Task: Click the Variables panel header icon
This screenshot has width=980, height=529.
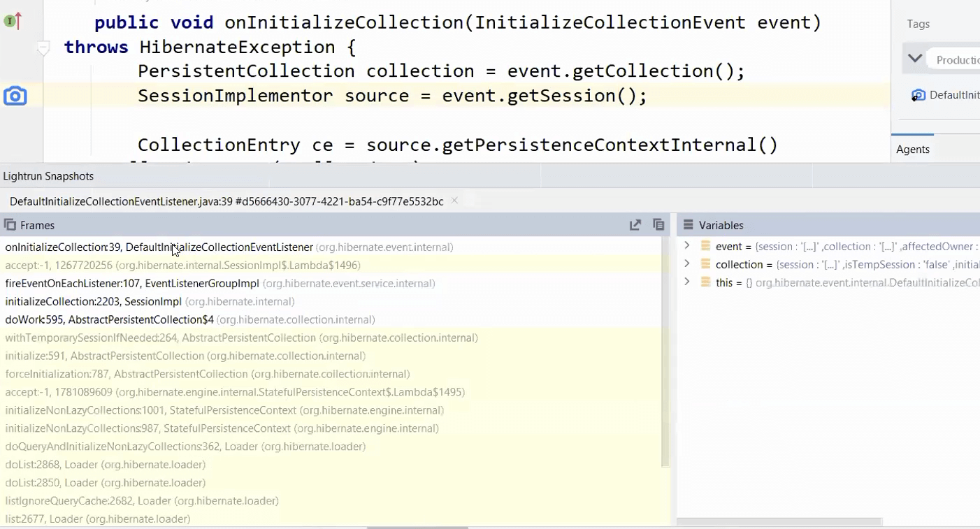Action: [688, 225]
